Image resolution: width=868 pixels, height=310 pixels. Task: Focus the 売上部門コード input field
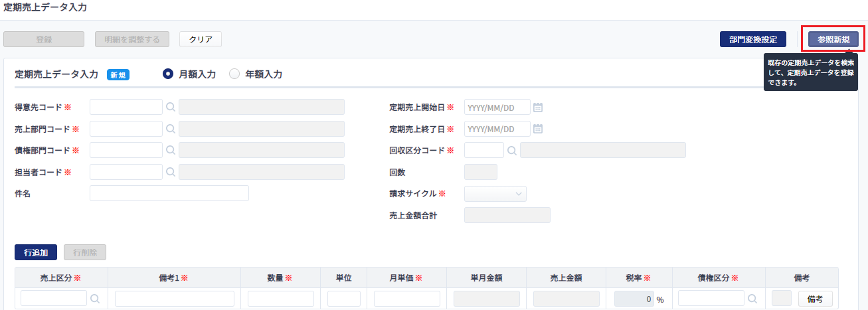[x=126, y=129]
